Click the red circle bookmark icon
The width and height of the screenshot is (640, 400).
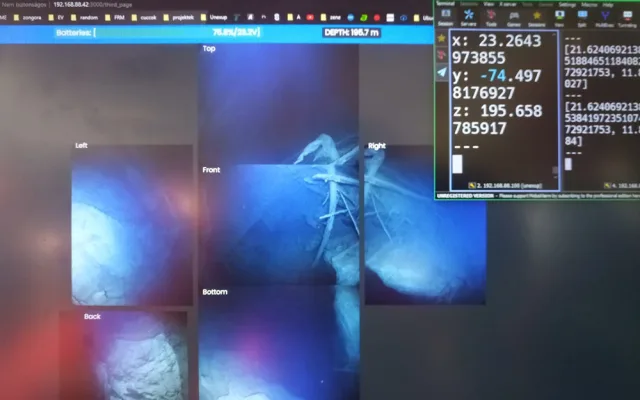tap(377, 18)
